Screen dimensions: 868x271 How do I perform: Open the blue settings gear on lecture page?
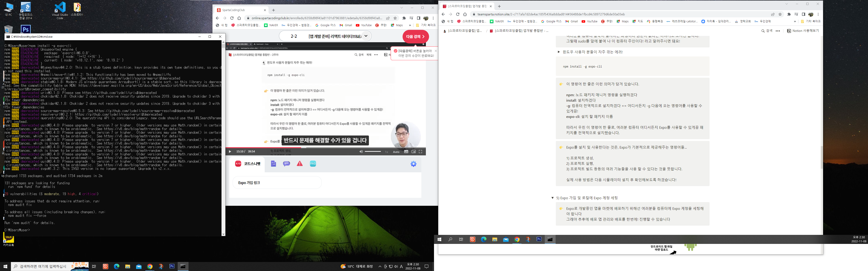point(413,164)
